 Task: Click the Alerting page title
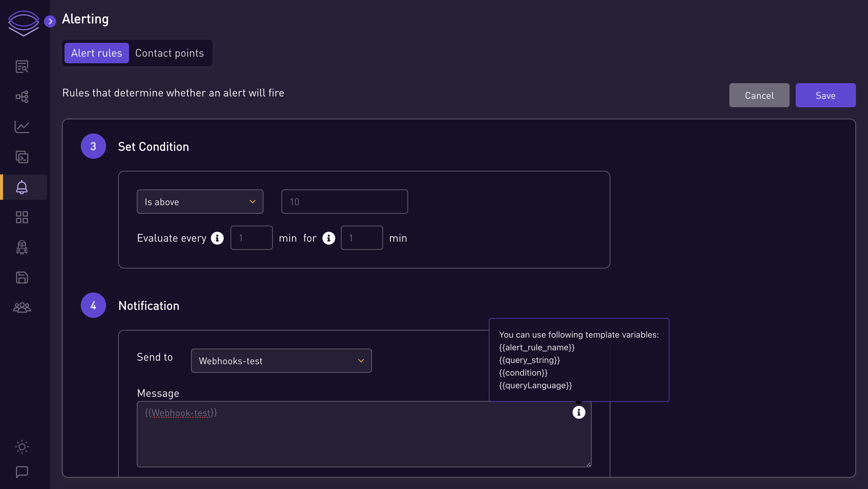point(85,19)
